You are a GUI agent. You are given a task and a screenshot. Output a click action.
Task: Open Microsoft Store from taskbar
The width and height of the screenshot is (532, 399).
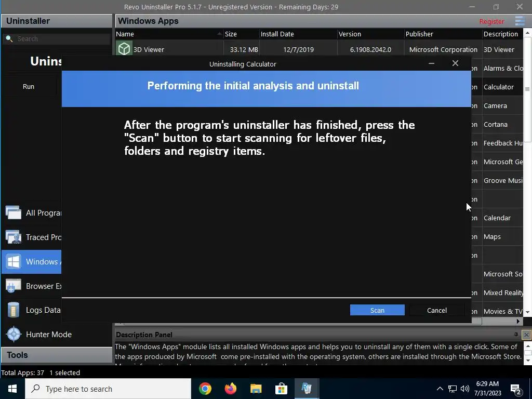[x=281, y=389]
